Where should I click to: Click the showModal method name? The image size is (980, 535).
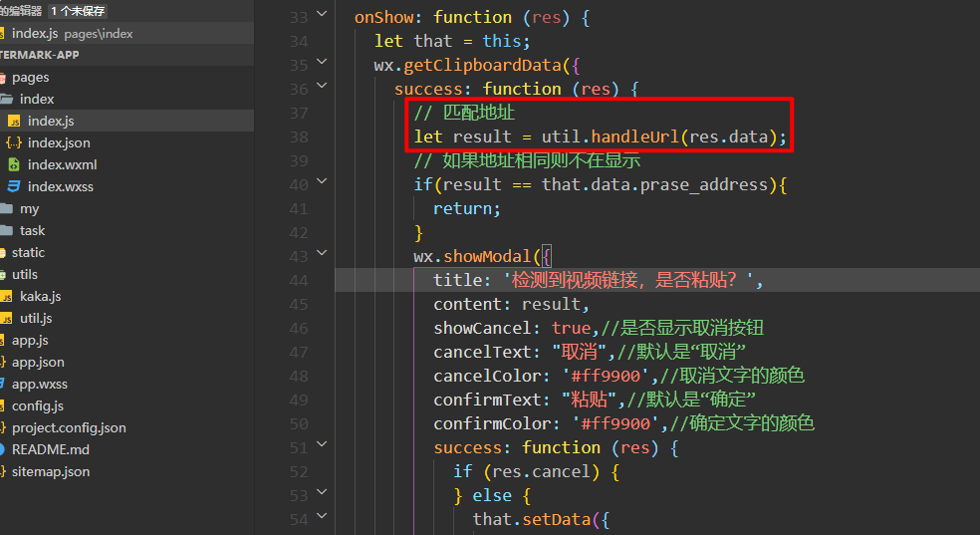[x=487, y=256]
